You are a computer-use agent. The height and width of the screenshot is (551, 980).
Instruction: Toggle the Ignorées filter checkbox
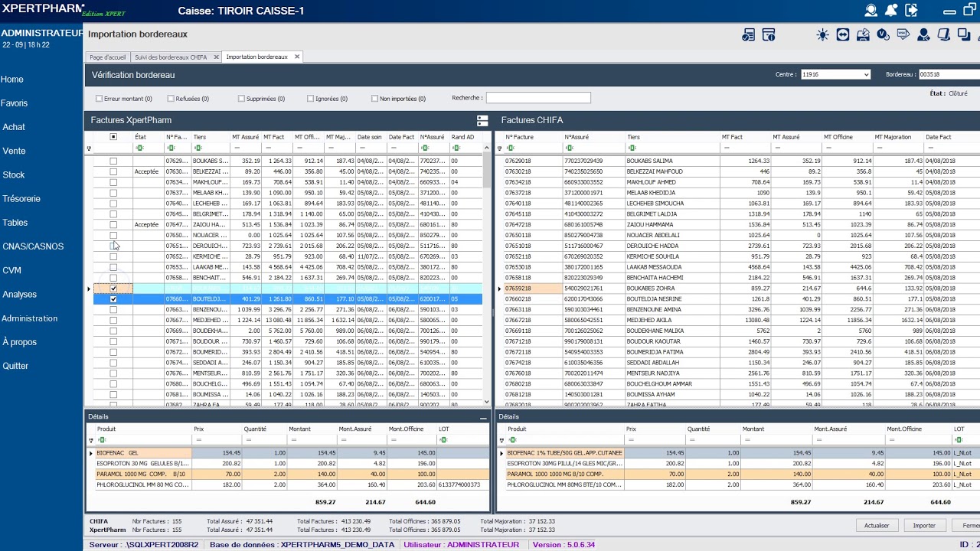310,99
